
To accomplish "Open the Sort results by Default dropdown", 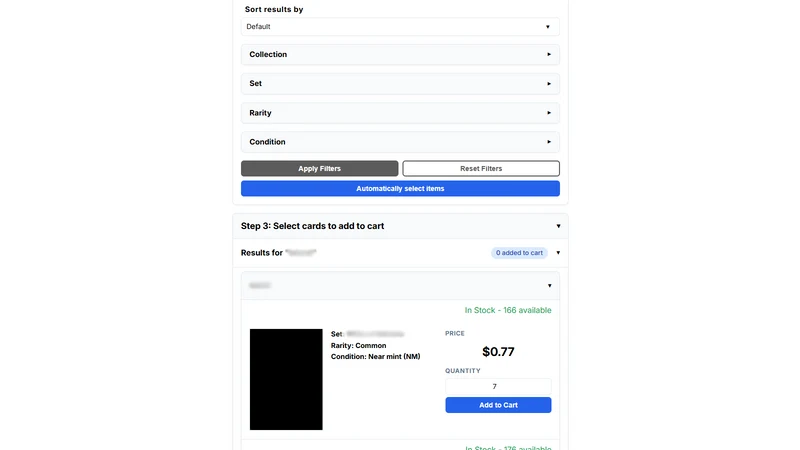I will (x=400, y=27).
